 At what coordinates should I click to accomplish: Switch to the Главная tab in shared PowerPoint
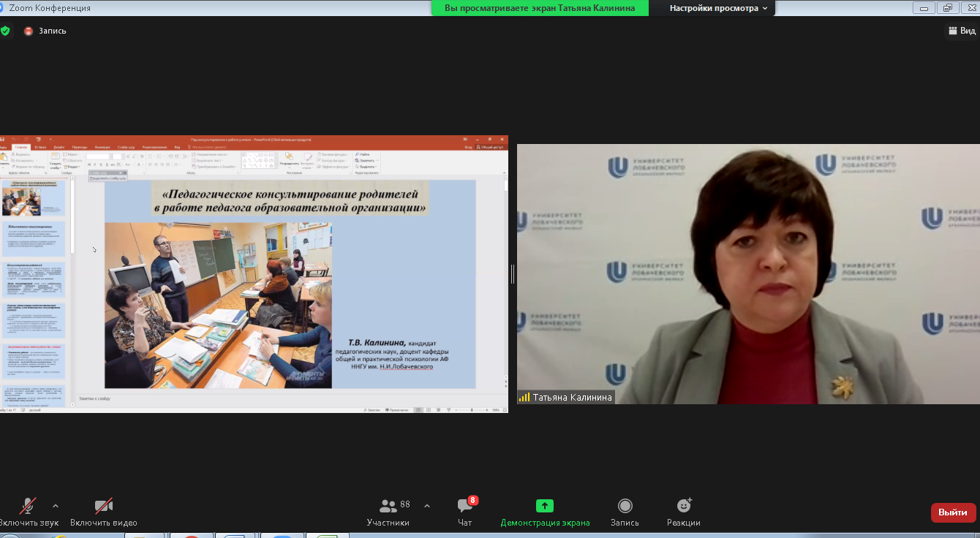(22, 147)
